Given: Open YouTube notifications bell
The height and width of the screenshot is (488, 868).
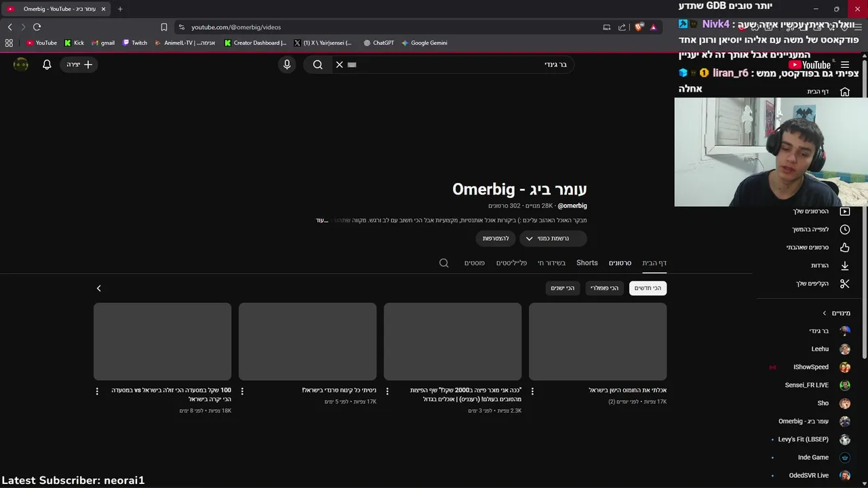Looking at the screenshot, I should coord(47,64).
